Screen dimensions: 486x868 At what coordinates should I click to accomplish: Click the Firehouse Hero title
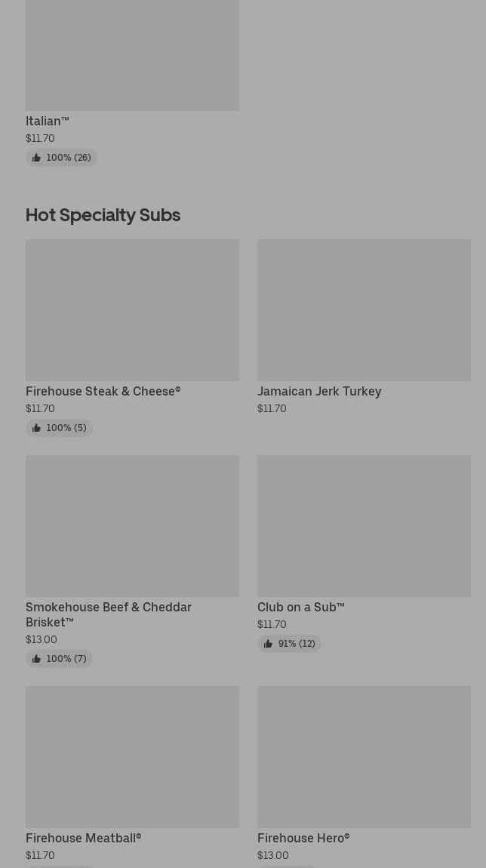[303, 838]
